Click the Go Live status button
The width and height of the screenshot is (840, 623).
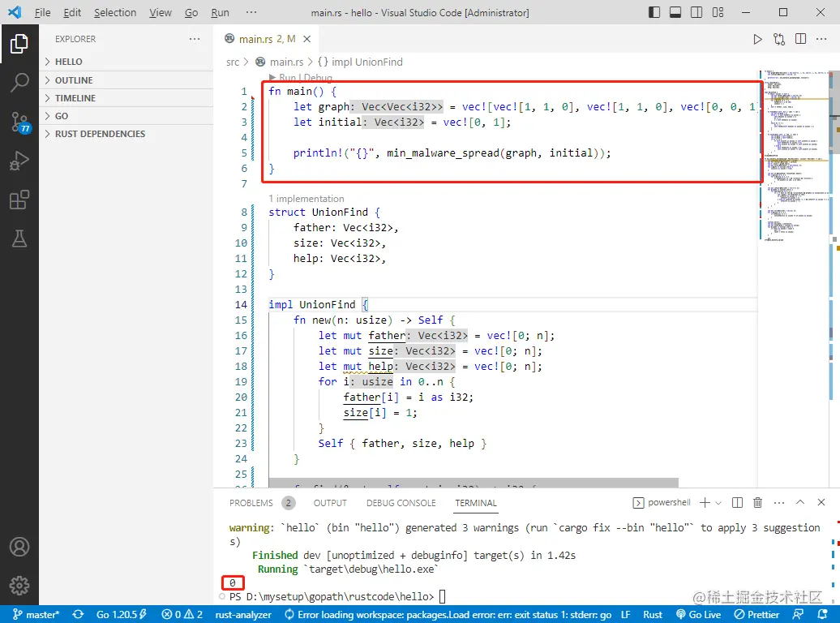[x=698, y=614]
